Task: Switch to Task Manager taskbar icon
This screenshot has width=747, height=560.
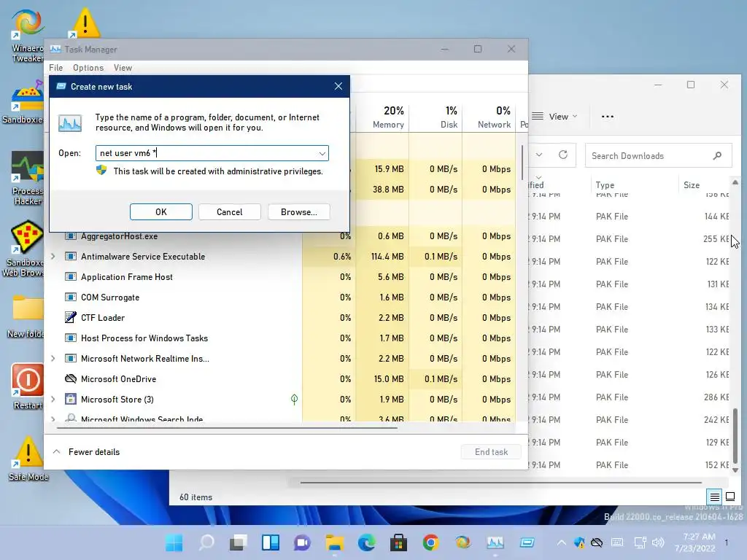Action: pos(495,542)
